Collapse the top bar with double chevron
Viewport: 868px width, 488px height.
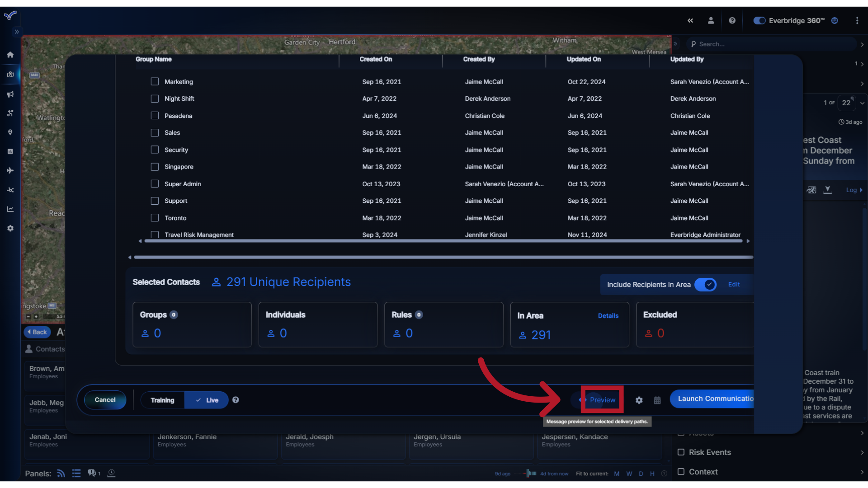(x=690, y=20)
